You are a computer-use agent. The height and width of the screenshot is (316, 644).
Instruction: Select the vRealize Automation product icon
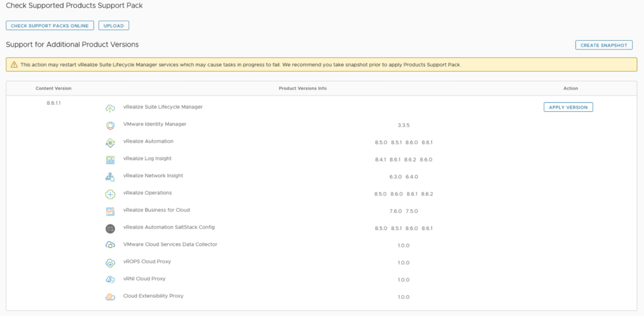[x=110, y=143]
